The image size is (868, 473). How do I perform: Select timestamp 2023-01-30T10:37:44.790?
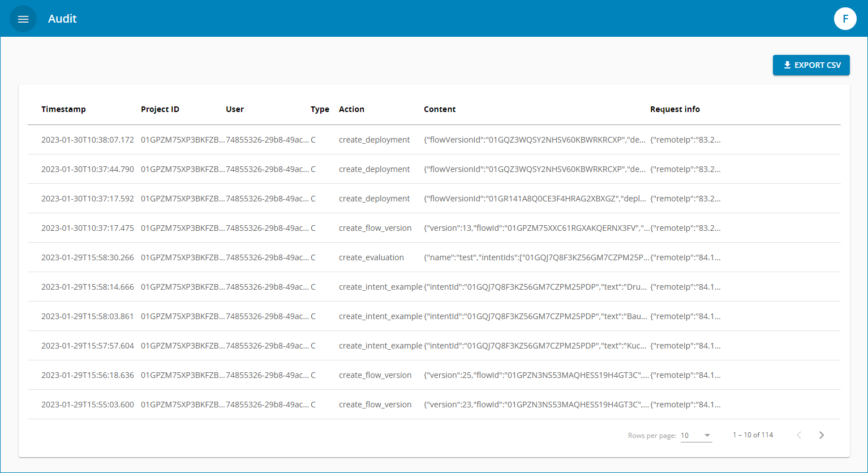pyautogui.click(x=88, y=169)
